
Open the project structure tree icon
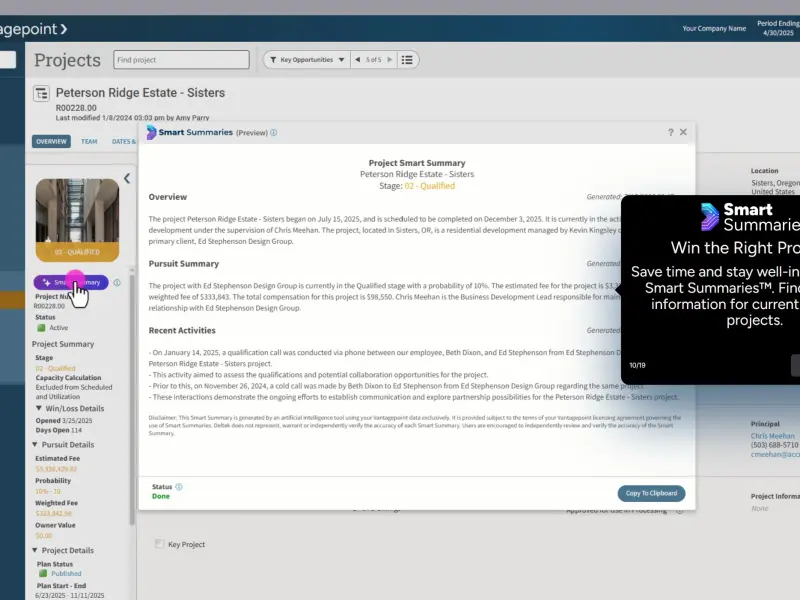(x=41, y=94)
